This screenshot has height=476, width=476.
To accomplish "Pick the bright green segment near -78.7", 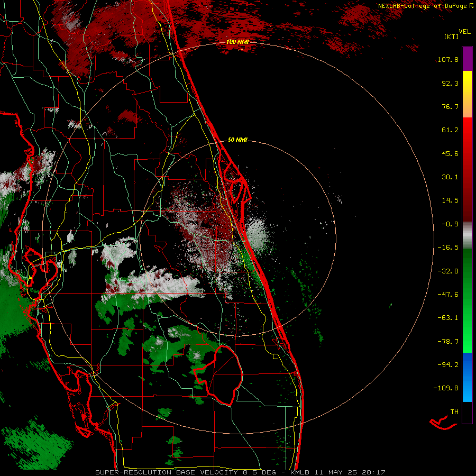I will point(467,342).
